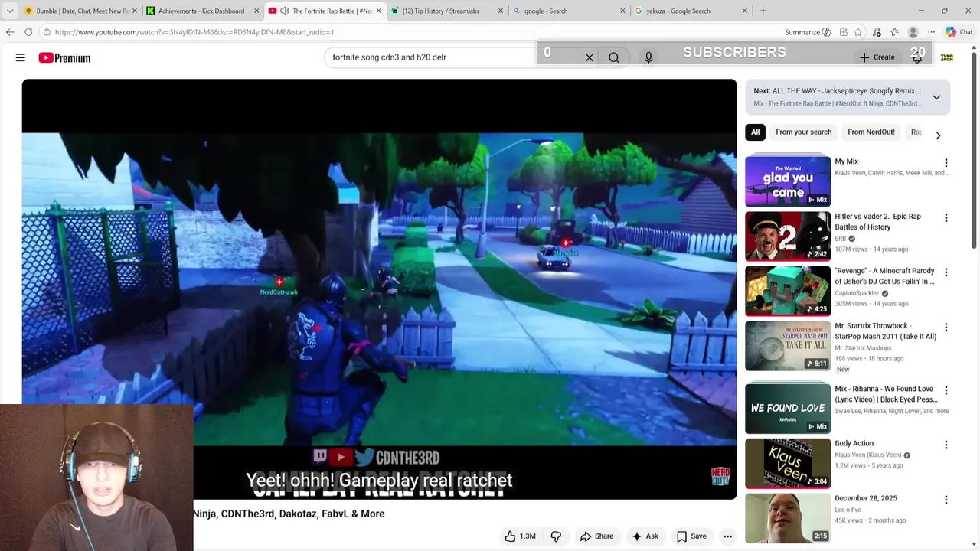Screen dimensions: 980x551
Task: Open options for December 28, 2025 video
Action: (946, 500)
